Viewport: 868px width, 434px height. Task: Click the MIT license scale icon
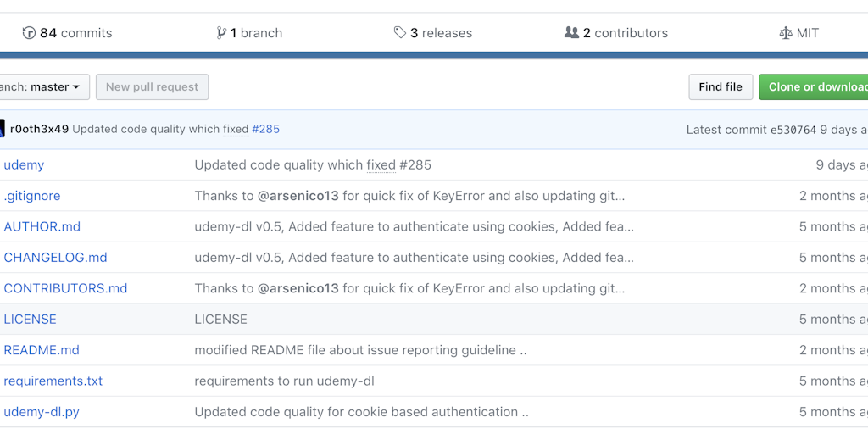(786, 33)
